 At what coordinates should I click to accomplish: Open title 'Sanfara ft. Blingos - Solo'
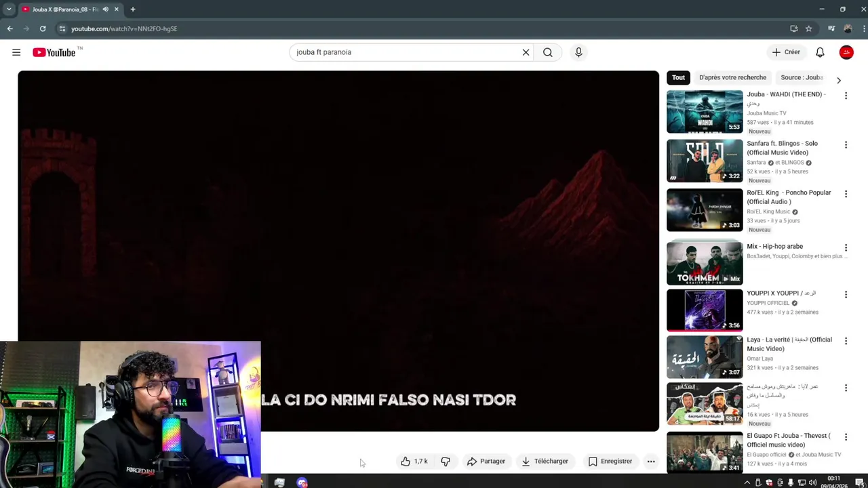click(x=782, y=148)
